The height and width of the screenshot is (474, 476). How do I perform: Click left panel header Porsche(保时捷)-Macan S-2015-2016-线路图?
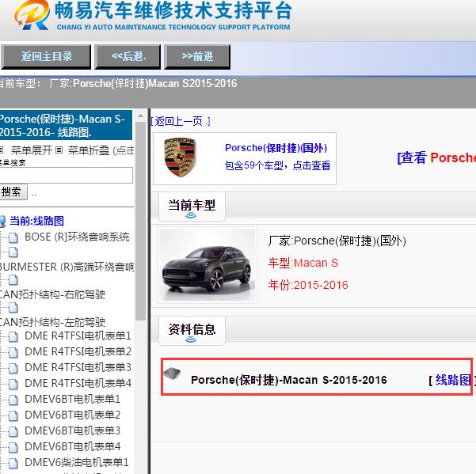click(66, 125)
